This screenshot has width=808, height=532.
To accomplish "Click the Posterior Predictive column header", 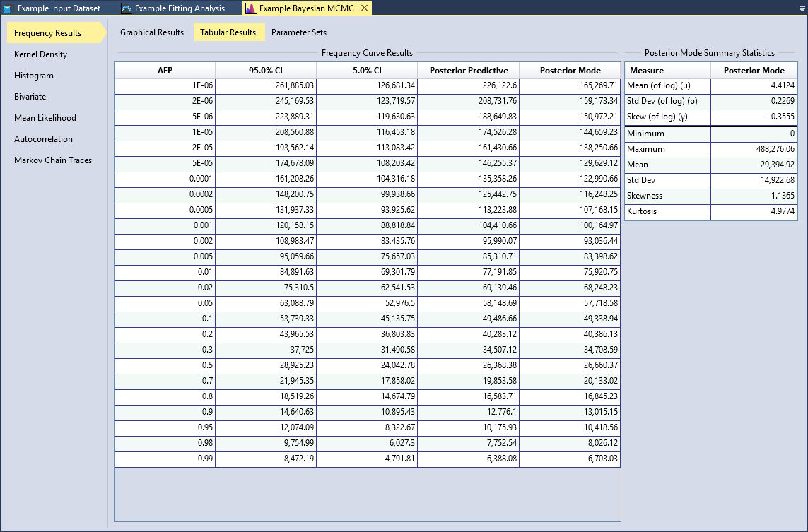I will [468, 70].
